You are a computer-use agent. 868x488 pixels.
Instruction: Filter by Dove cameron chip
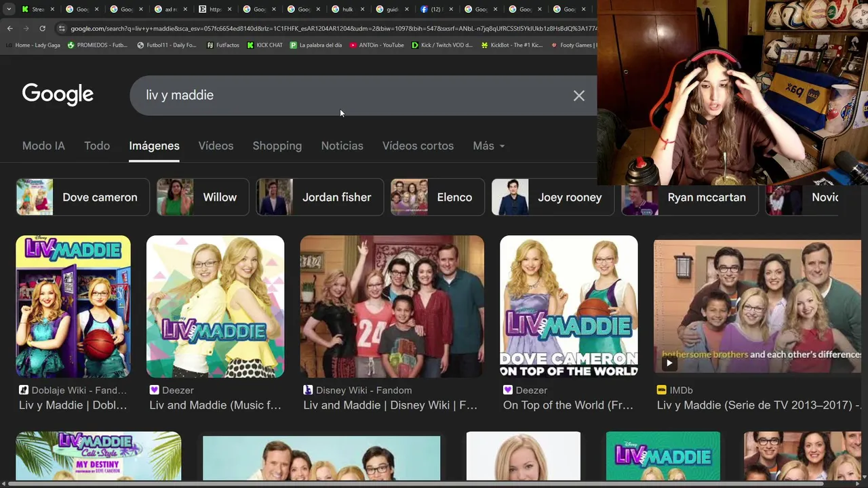point(83,197)
